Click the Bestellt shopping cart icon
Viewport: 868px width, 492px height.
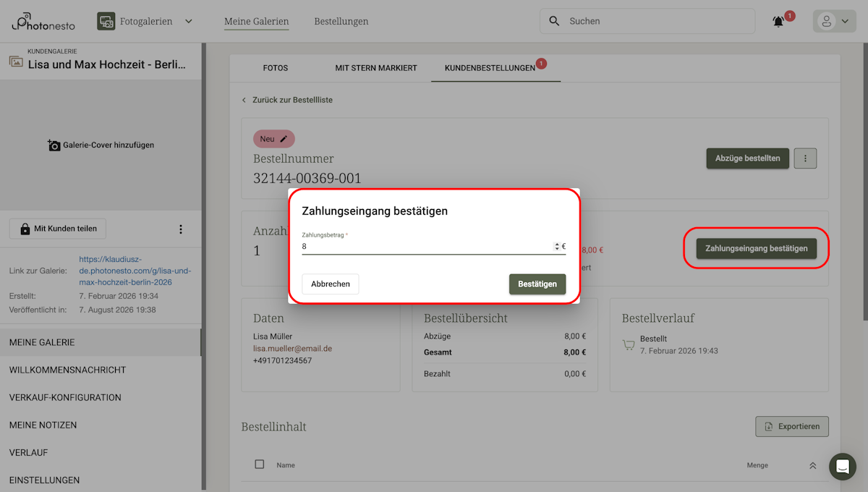coord(629,344)
